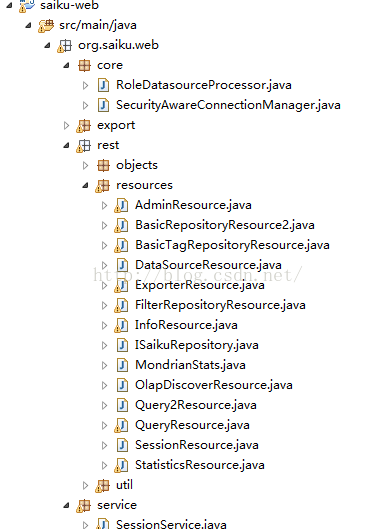Collapse the resources package arrow
This screenshot has height=529, width=376.
(x=85, y=185)
